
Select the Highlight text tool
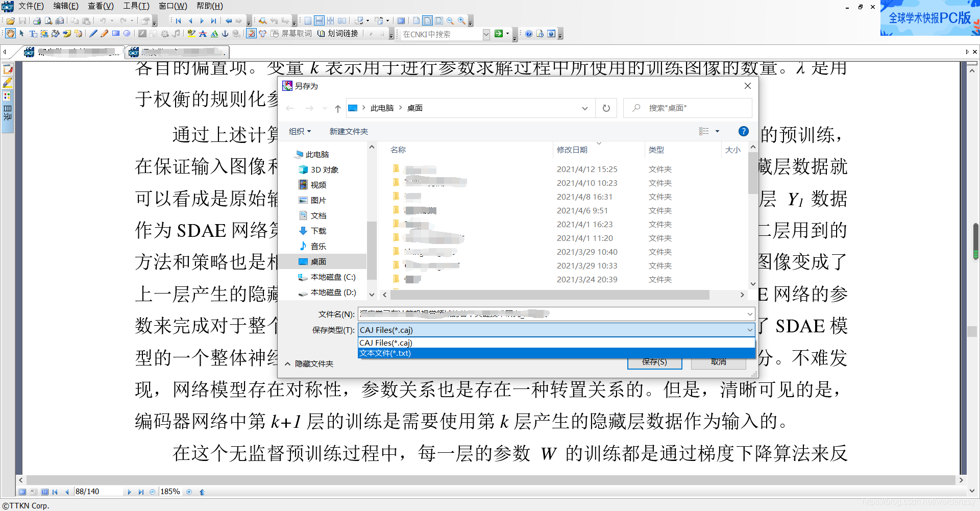pyautogui.click(x=191, y=34)
